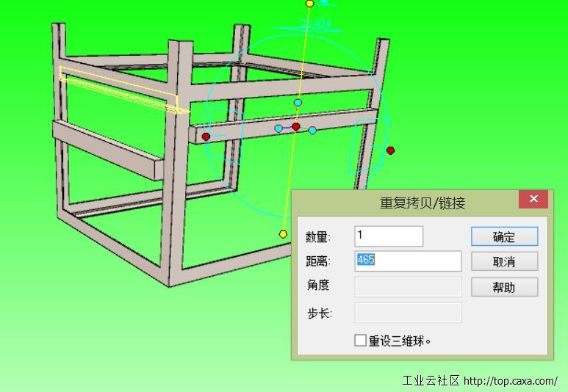The width and height of the screenshot is (568, 392).
Task: Enable the 重设三维球 checkbox
Action: 361,340
